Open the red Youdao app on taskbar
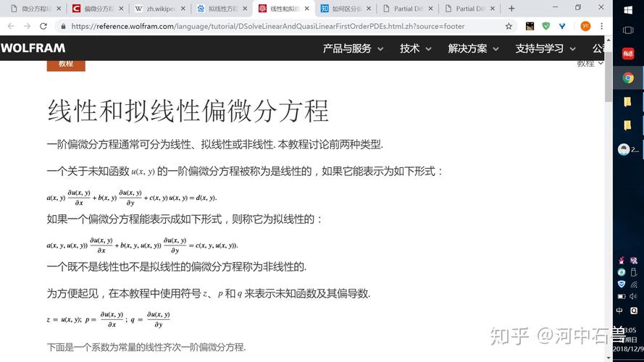This screenshot has width=644, height=362. click(628, 54)
